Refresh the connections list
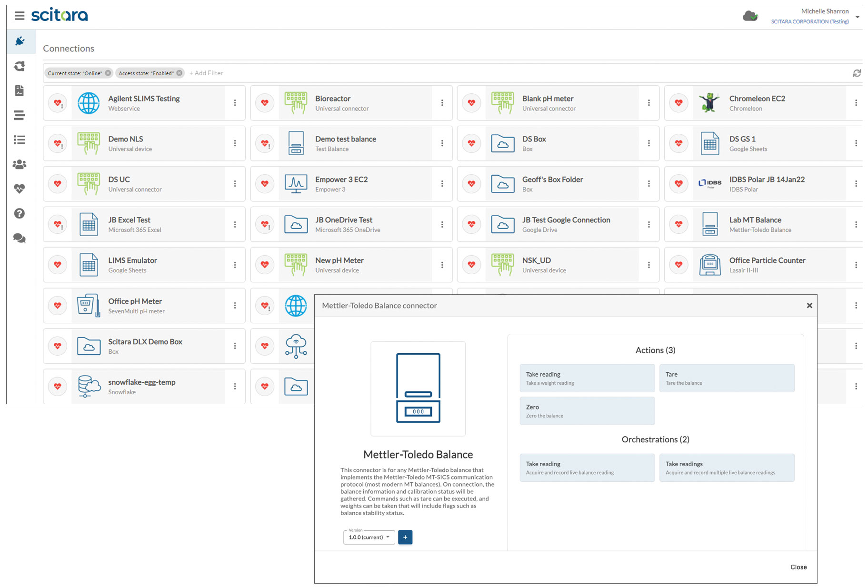 (x=857, y=73)
